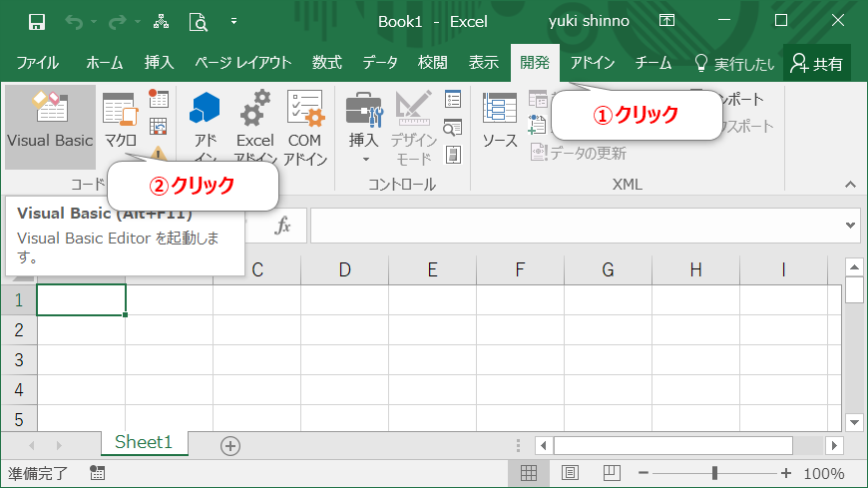The width and height of the screenshot is (868, 488).
Task: Switch to Page Layout view icon
Action: 570,473
